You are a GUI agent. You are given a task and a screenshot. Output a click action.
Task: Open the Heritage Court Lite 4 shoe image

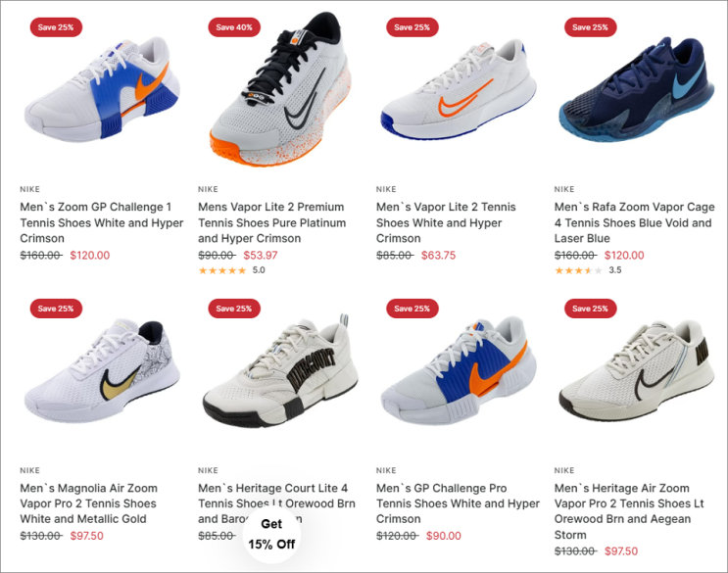coord(279,371)
